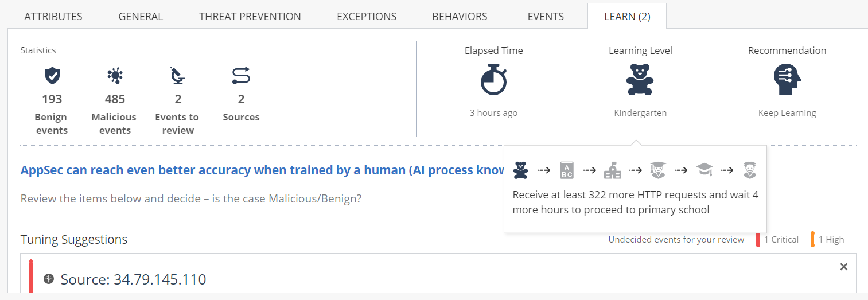The image size is (868, 300).
Task: Go to the Behaviors tab
Action: tap(460, 17)
